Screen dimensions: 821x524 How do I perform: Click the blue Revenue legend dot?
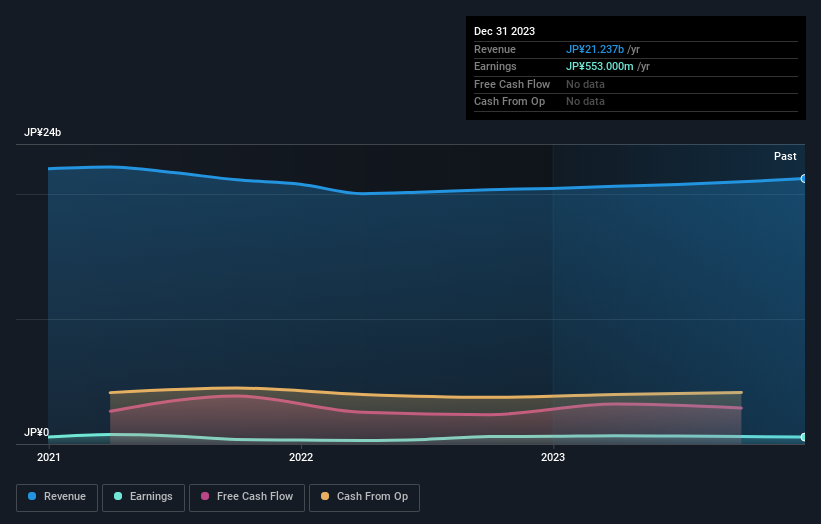(32, 496)
